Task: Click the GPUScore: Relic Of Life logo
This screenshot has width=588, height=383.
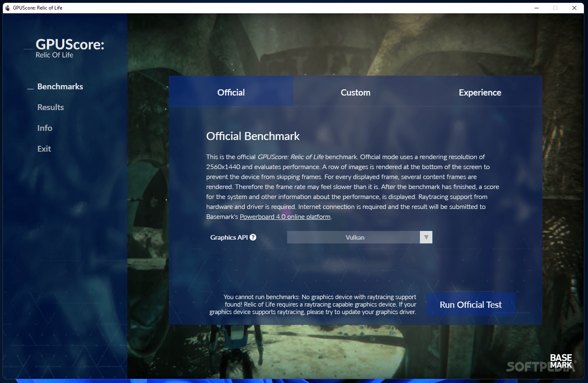Action: [x=70, y=48]
